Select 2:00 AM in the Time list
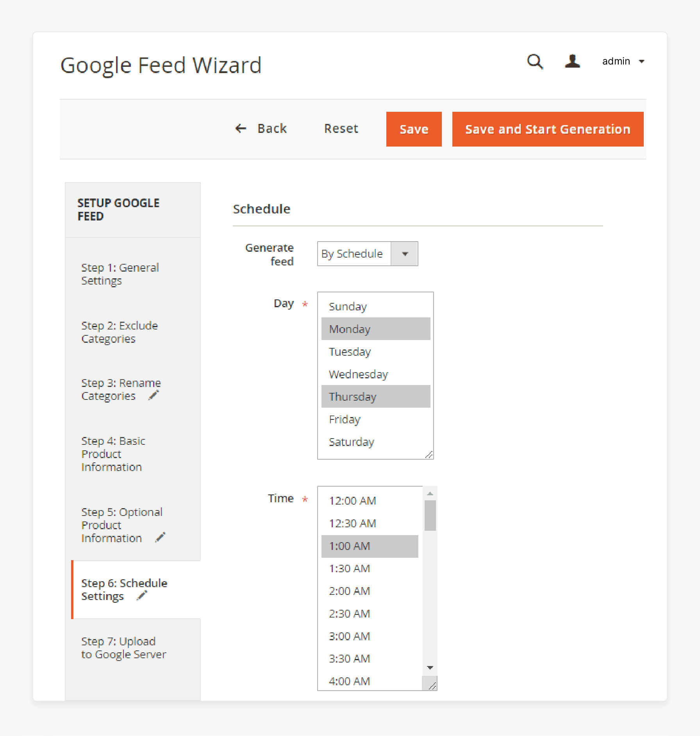 tap(370, 591)
